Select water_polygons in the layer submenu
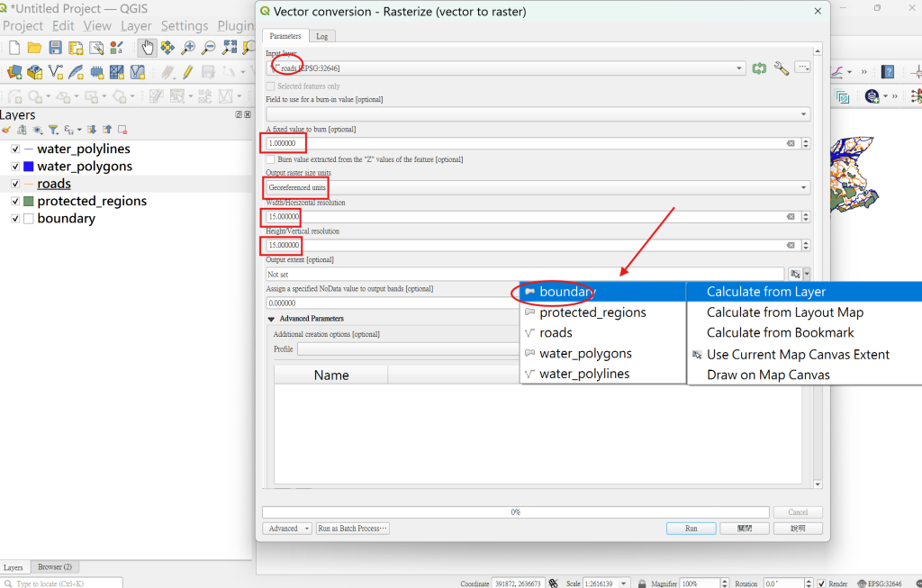This screenshot has width=922, height=588. click(602, 353)
